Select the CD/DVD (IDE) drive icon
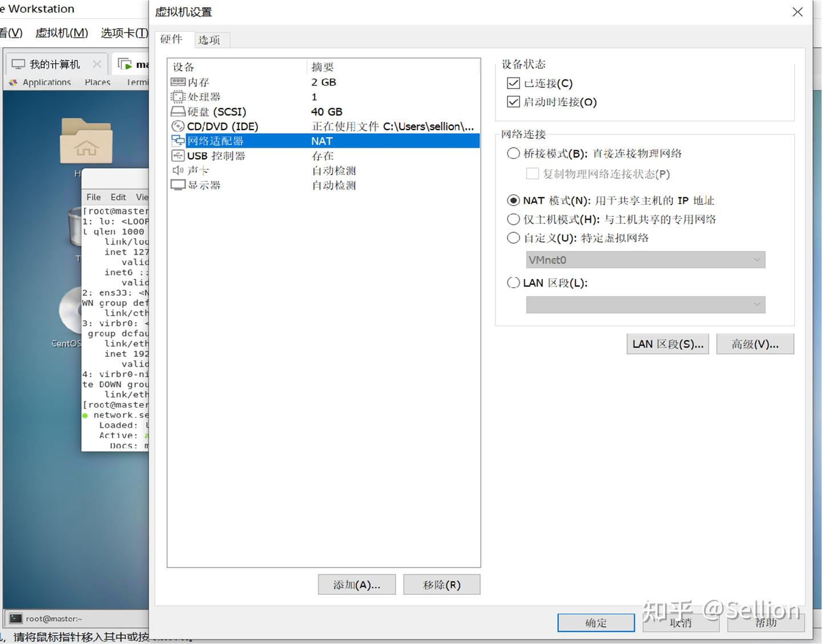Screen dimensions: 822x644 tap(177, 126)
